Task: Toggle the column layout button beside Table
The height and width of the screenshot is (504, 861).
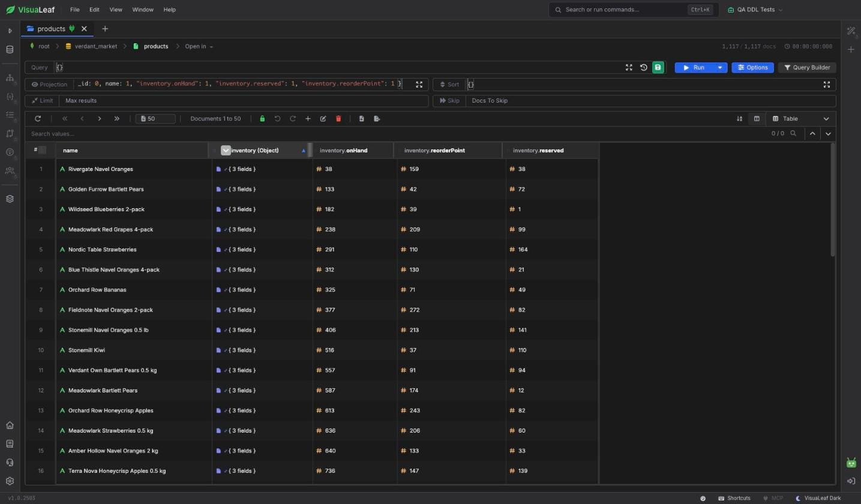Action: (x=757, y=119)
